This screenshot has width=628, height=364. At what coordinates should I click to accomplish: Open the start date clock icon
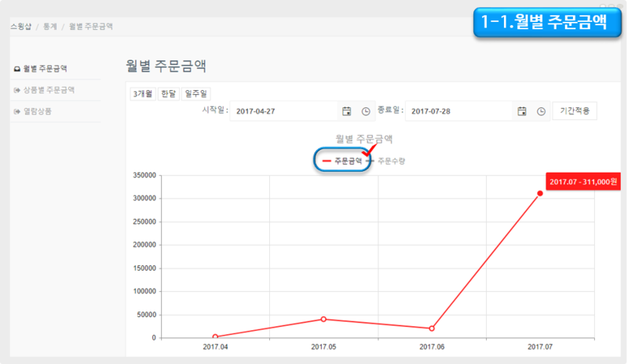365,111
